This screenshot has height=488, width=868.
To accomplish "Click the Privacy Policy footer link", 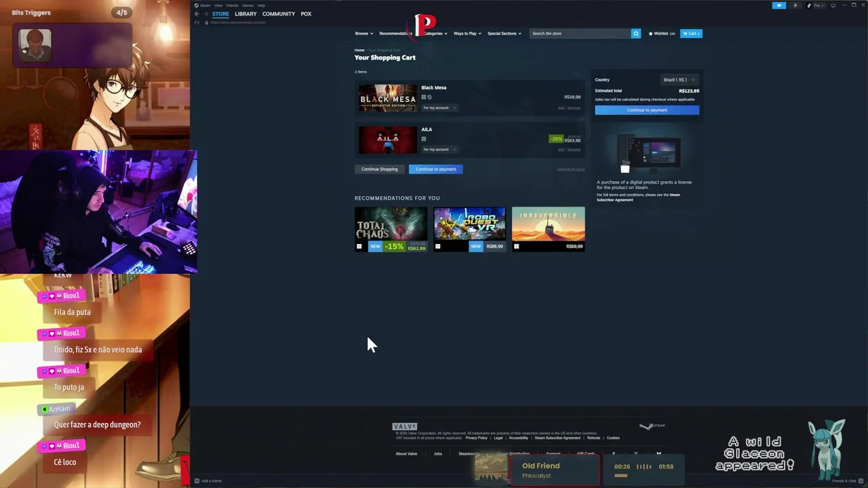I will pyautogui.click(x=476, y=438).
